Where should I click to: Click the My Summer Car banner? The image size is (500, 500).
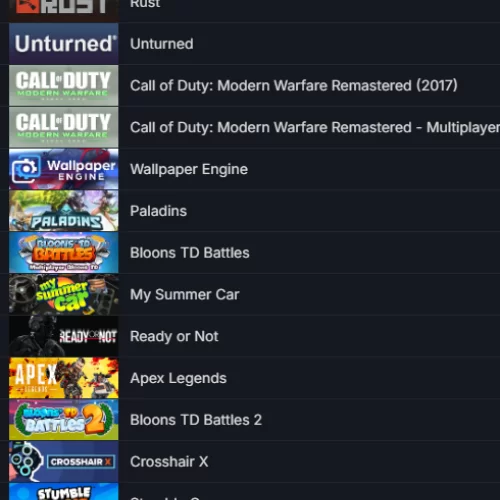point(64,294)
